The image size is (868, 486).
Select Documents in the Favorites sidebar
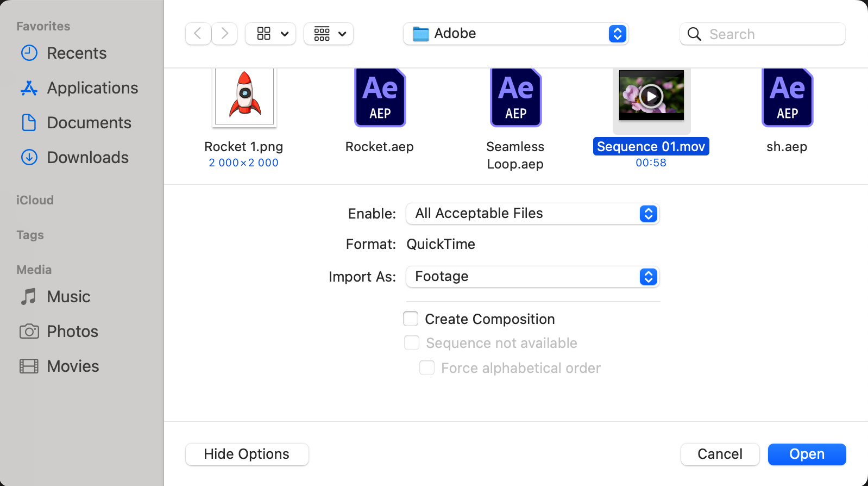click(89, 123)
